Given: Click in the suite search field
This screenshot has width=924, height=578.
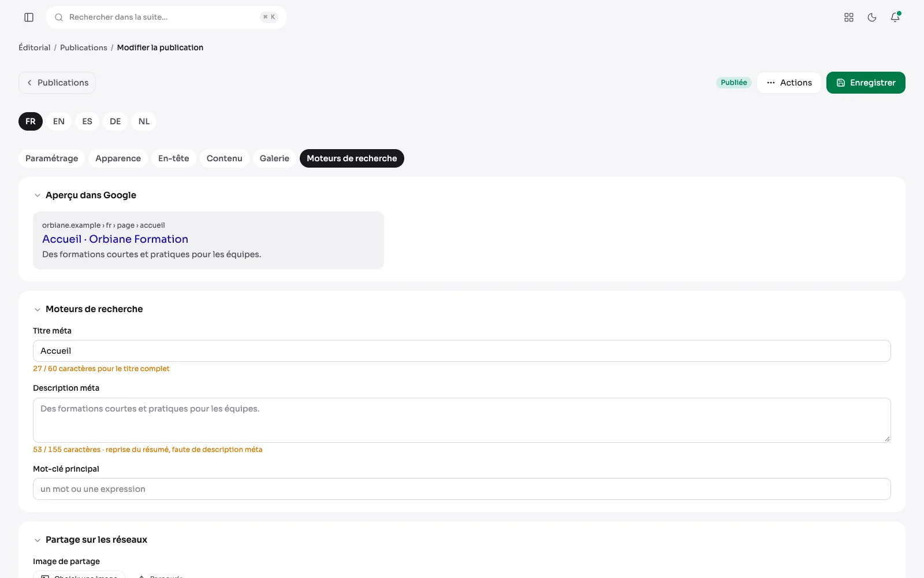Looking at the screenshot, I should coord(166,17).
